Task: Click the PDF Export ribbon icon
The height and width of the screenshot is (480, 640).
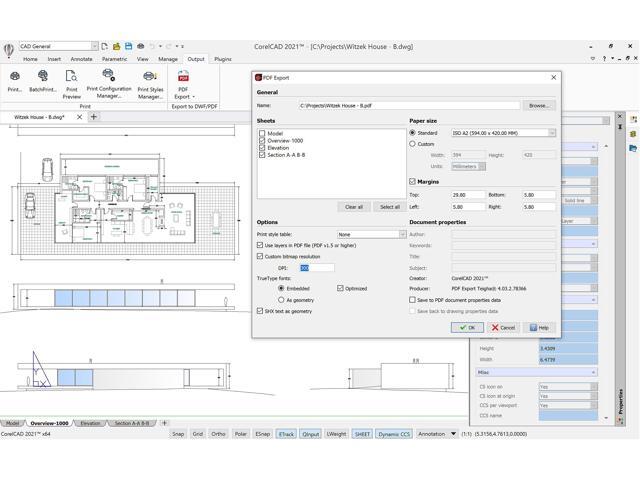Action: [183, 77]
